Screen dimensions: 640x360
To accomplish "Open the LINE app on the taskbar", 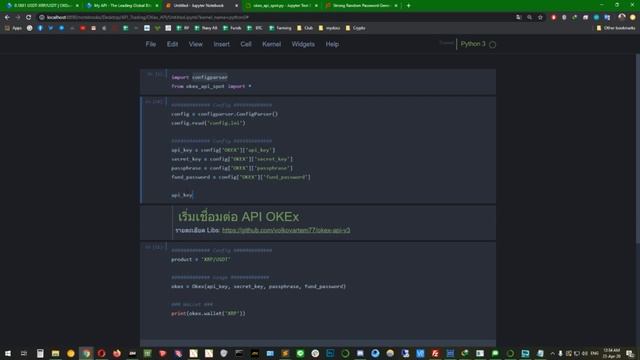I will pos(300,353).
